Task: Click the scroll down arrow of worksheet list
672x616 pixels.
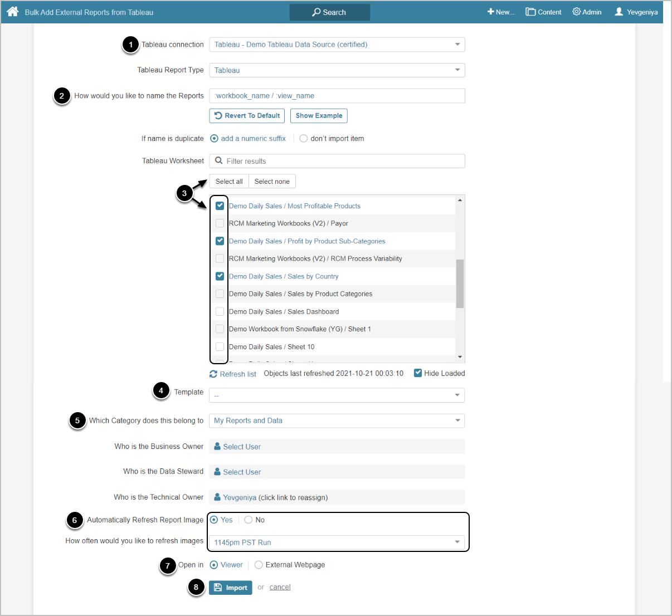Action: (460, 357)
